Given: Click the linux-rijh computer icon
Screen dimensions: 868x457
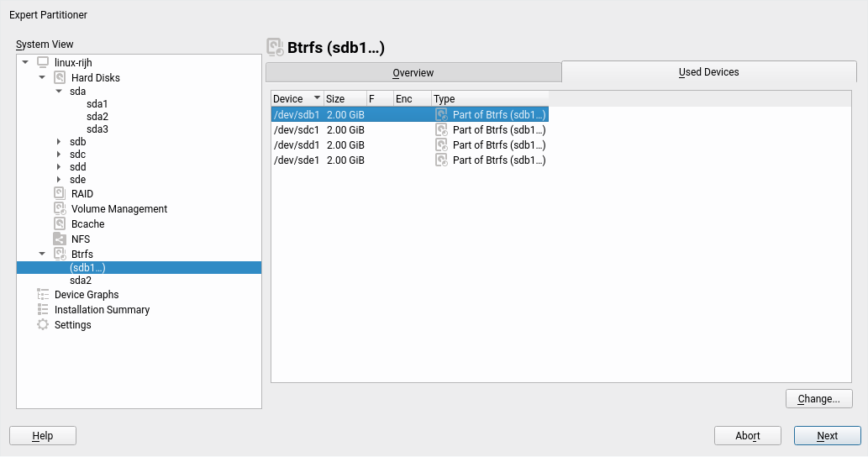Looking at the screenshot, I should coord(43,63).
